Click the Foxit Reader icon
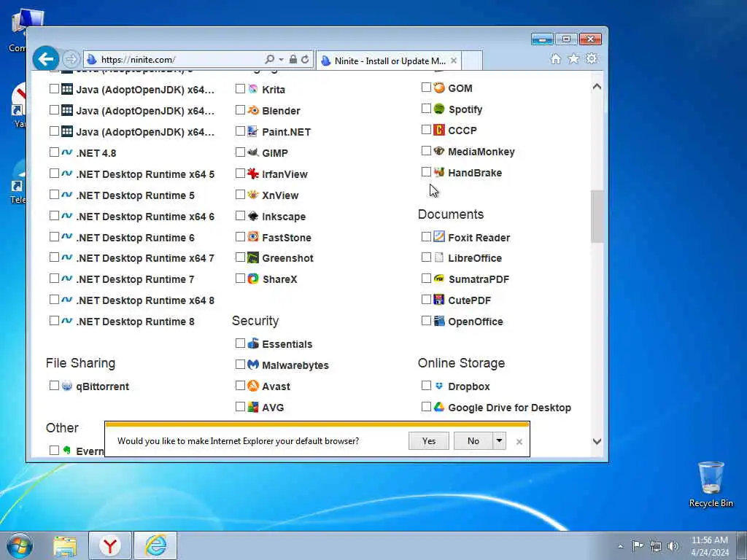This screenshot has width=747, height=560. click(439, 237)
